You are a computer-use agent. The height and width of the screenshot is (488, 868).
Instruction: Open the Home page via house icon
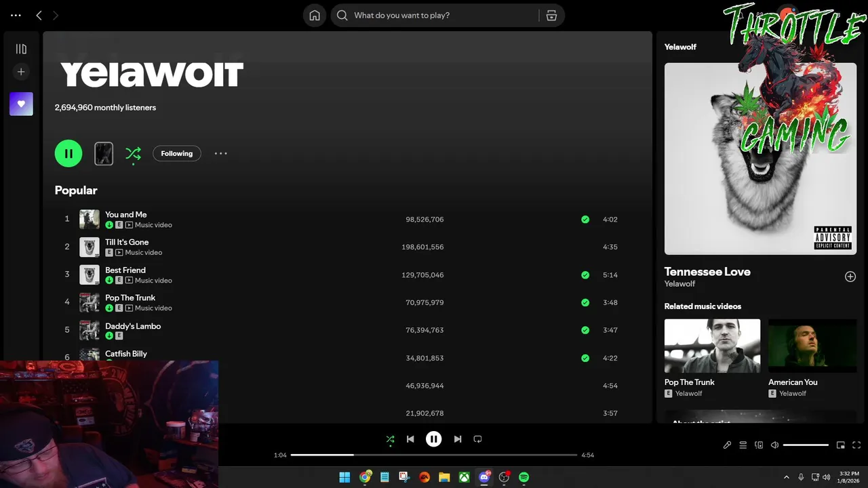click(x=315, y=16)
